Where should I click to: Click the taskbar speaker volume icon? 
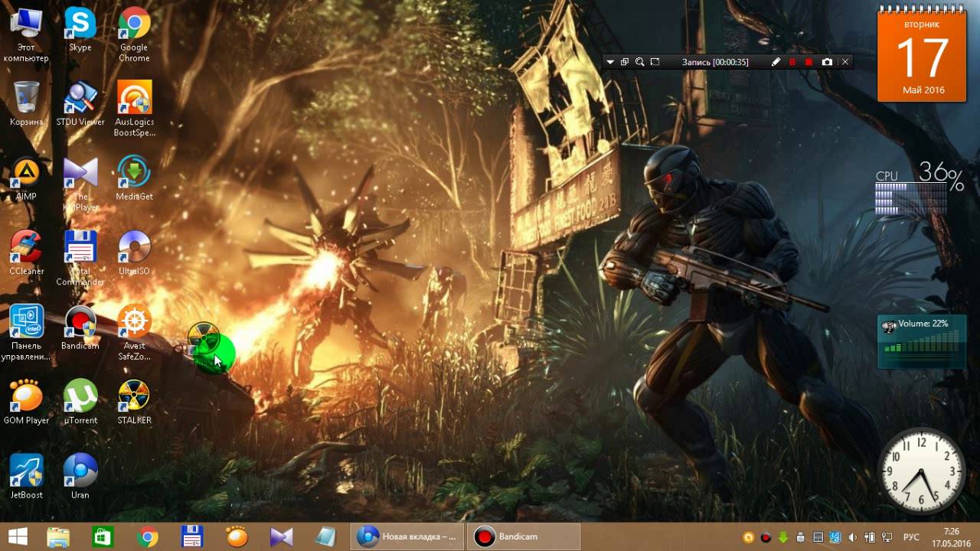[852, 537]
